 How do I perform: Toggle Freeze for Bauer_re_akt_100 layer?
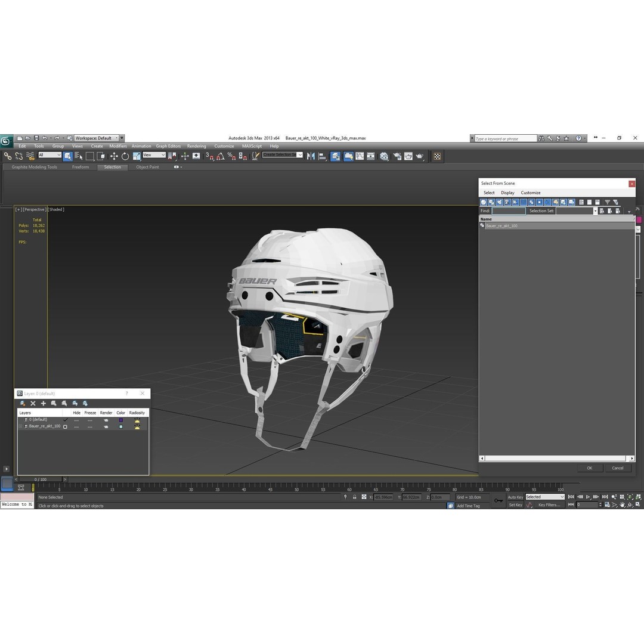[90, 427]
